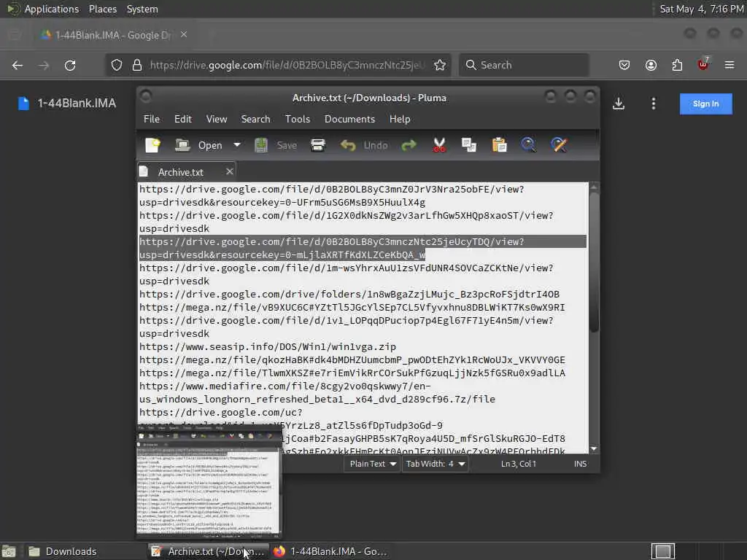Image resolution: width=747 pixels, height=560 pixels.
Task: Download the file from Google Drive
Action: pos(619,104)
